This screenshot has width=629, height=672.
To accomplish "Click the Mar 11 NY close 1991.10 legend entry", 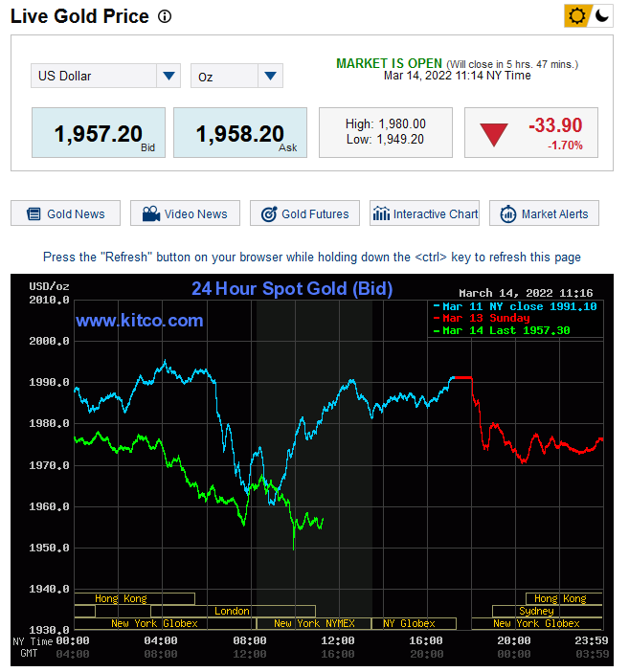I will (515, 307).
